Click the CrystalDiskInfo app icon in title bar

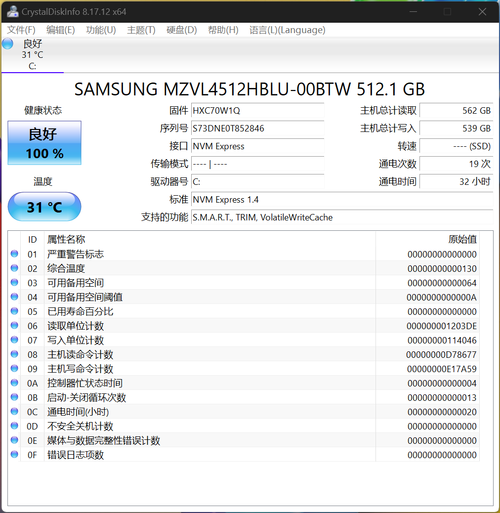(x=13, y=11)
